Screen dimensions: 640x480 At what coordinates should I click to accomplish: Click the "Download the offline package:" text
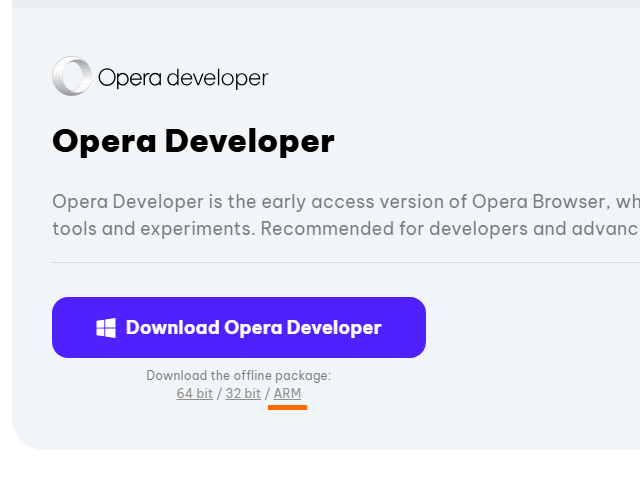(x=239, y=376)
